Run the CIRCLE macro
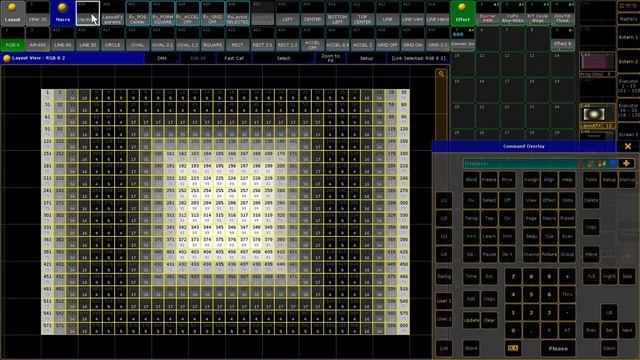 pos(113,39)
